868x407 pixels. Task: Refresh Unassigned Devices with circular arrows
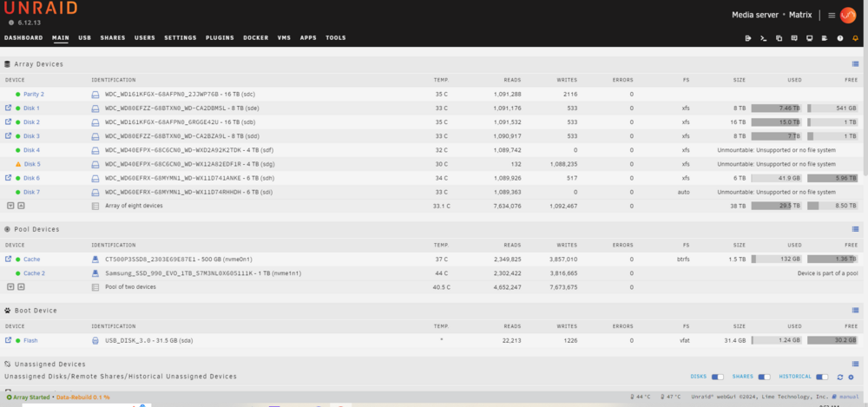(839, 377)
